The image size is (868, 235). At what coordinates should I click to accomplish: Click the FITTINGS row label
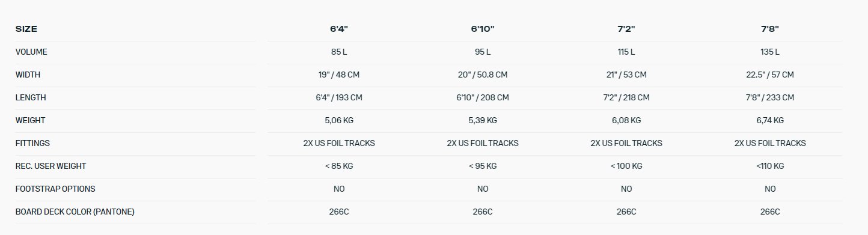click(x=32, y=143)
